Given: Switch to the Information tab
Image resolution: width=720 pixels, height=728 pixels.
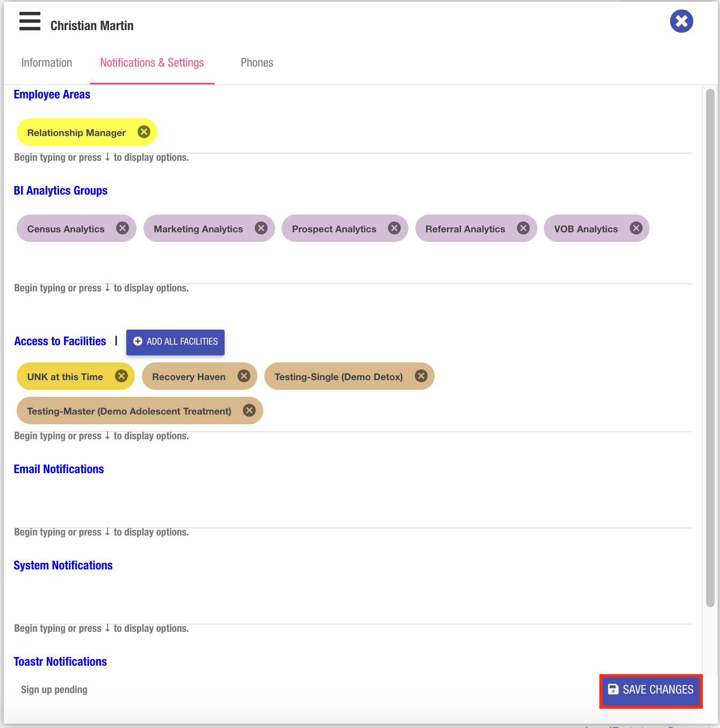Looking at the screenshot, I should tap(47, 63).
